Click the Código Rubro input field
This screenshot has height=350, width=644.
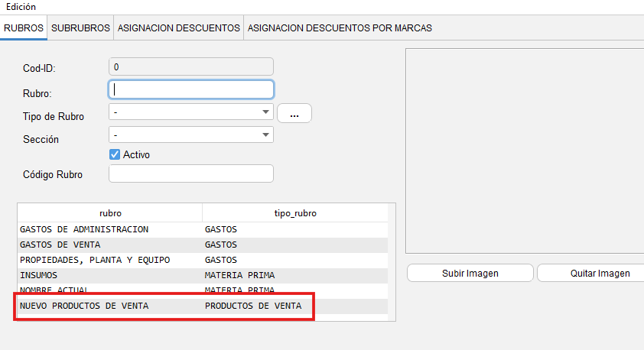click(191, 173)
